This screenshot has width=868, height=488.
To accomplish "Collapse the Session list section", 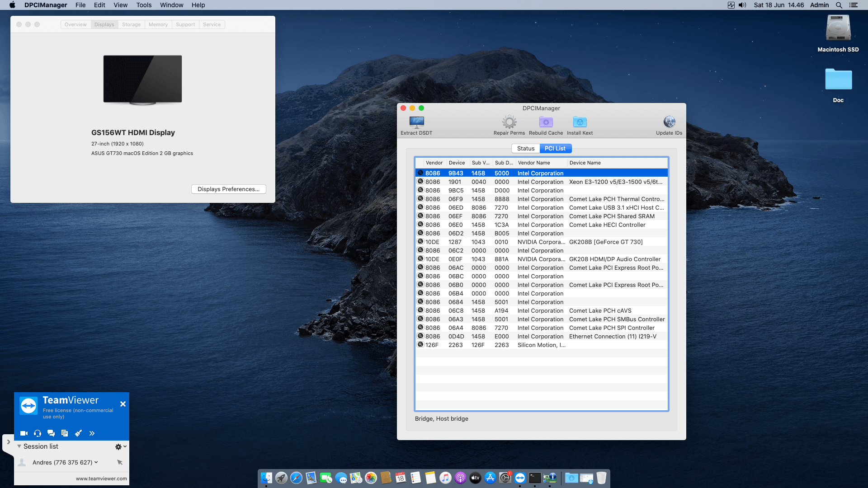I will [x=19, y=446].
